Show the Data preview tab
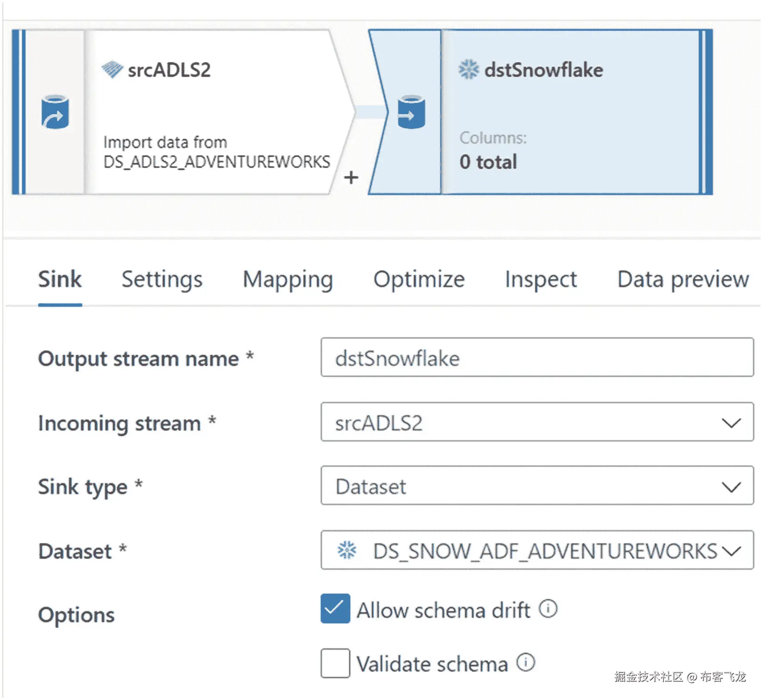 point(683,279)
